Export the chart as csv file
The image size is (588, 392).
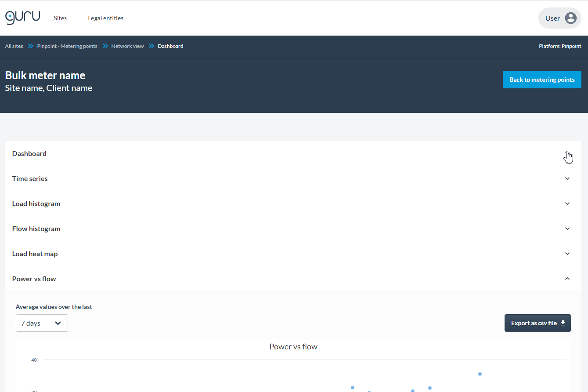(537, 323)
